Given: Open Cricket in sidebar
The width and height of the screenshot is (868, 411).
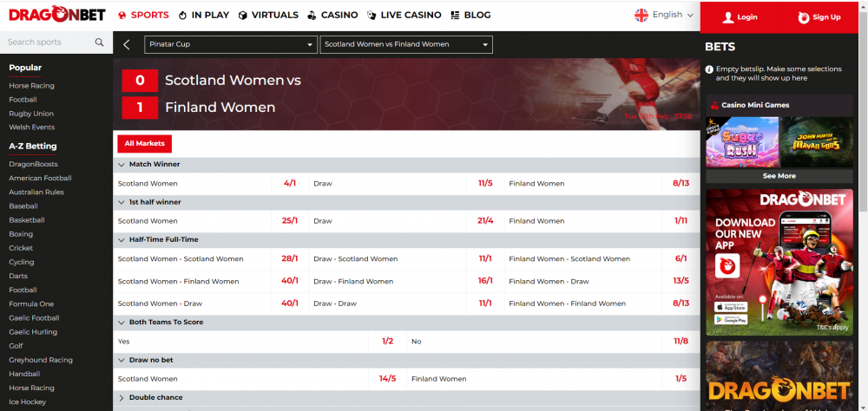Looking at the screenshot, I should (21, 248).
